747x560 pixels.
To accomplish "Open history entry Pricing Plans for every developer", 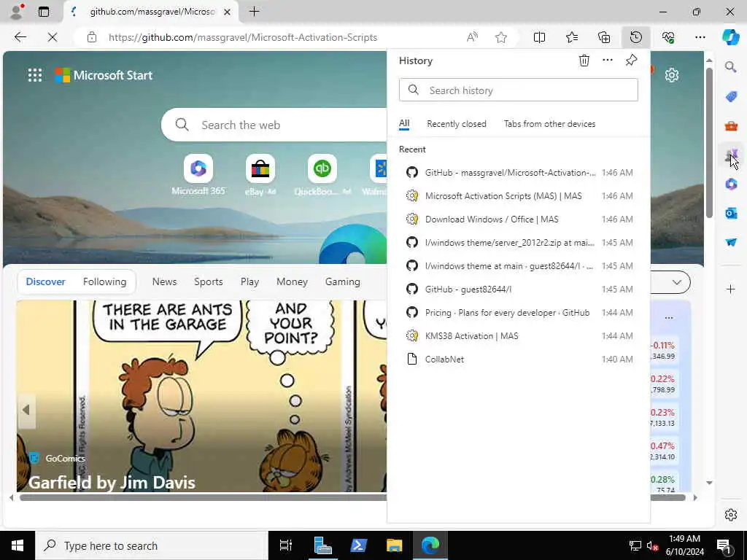I will pyautogui.click(x=519, y=312).
